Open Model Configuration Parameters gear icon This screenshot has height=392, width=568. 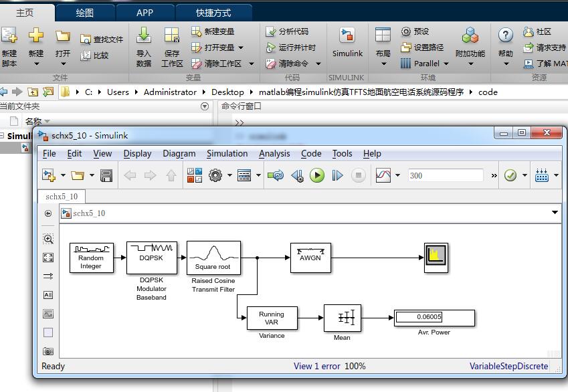click(x=215, y=176)
